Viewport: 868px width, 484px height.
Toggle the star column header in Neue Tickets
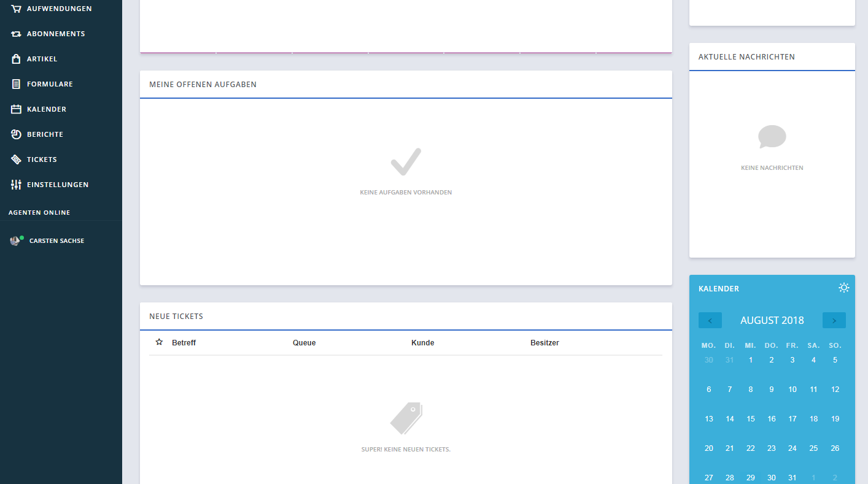(159, 342)
